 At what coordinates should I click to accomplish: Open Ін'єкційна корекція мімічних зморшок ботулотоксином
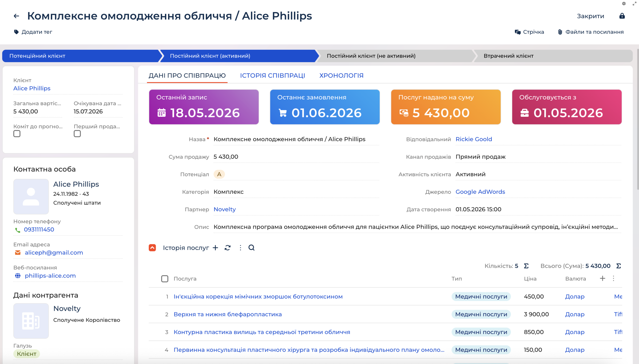tap(258, 296)
